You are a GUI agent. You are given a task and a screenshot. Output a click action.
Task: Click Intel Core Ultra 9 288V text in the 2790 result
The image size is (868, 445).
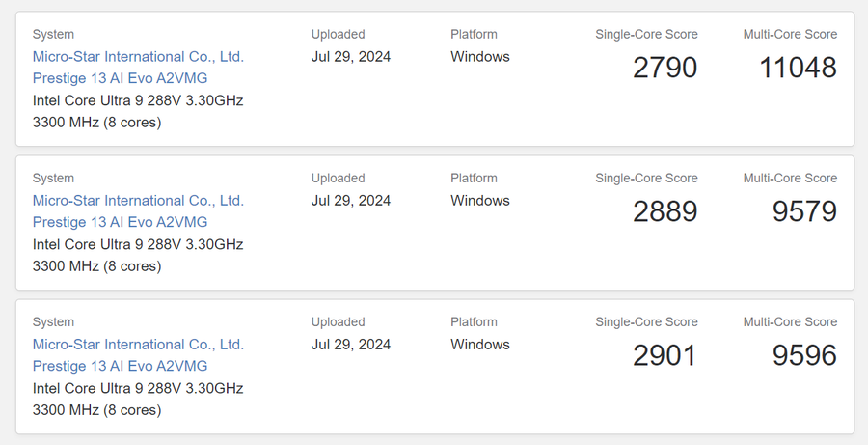coord(137,100)
